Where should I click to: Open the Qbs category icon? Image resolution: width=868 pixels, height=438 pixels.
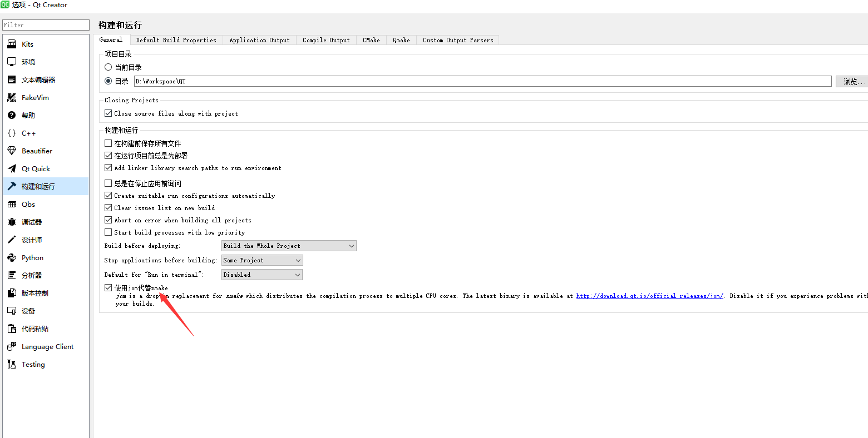click(12, 204)
